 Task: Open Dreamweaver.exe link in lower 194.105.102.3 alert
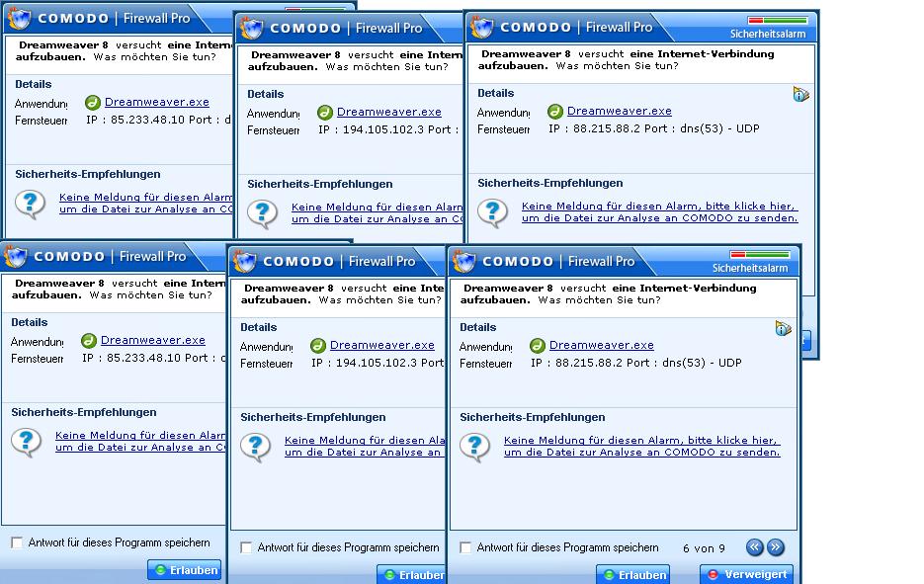point(382,345)
